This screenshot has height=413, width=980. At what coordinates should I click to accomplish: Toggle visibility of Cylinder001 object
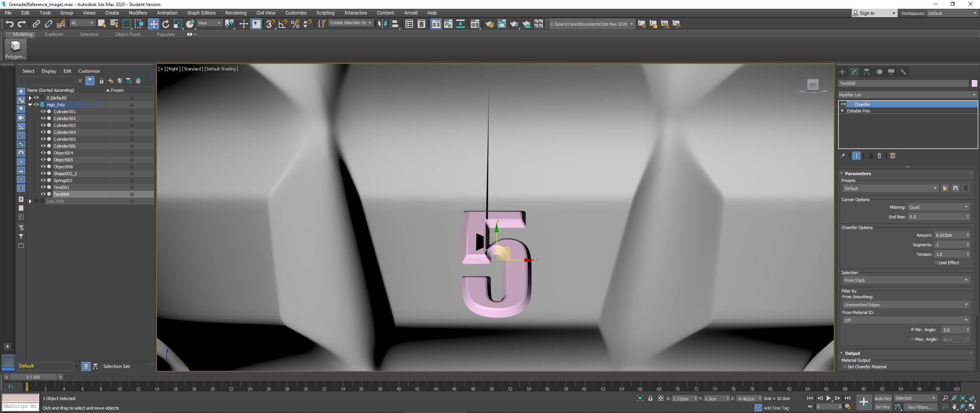[42, 112]
